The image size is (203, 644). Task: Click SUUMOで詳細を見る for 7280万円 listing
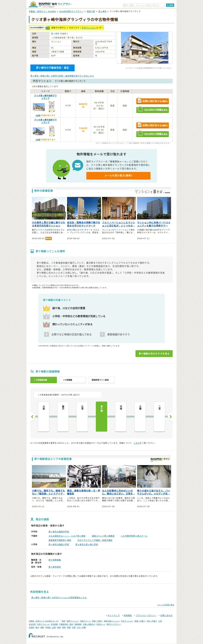(x=153, y=134)
